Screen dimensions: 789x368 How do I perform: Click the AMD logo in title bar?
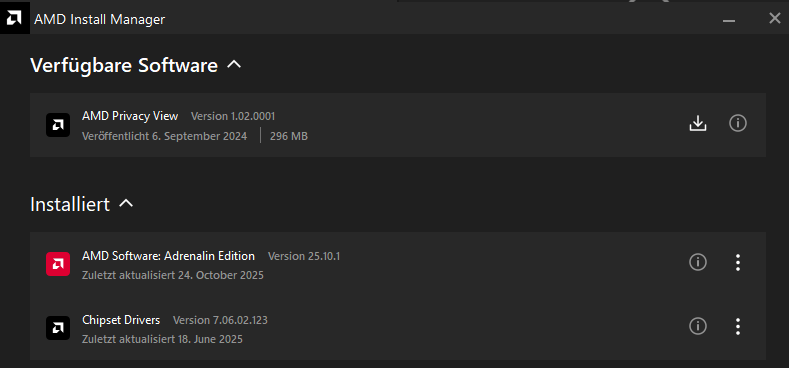click(x=14, y=18)
